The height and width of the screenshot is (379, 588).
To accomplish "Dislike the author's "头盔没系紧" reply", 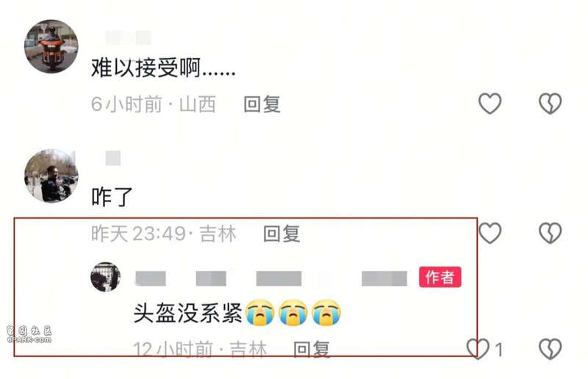I will coord(550,349).
